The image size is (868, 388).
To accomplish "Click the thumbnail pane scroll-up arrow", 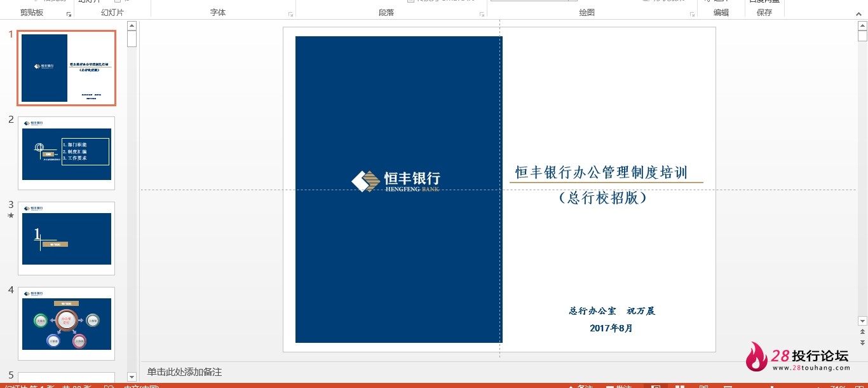I will [x=132, y=26].
